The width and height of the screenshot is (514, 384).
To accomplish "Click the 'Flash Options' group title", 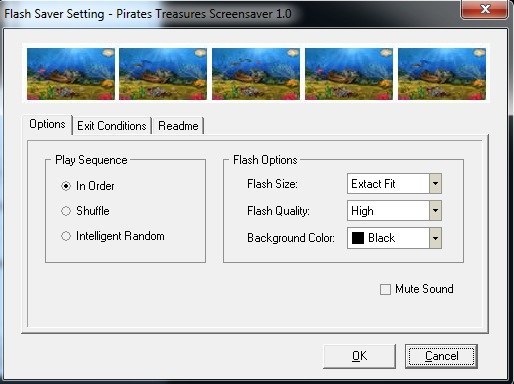I will [265, 160].
